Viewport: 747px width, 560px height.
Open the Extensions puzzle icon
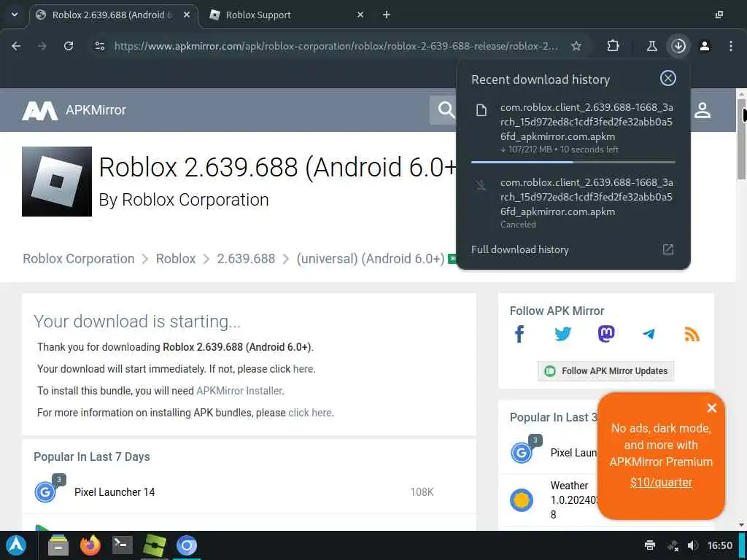coord(613,46)
